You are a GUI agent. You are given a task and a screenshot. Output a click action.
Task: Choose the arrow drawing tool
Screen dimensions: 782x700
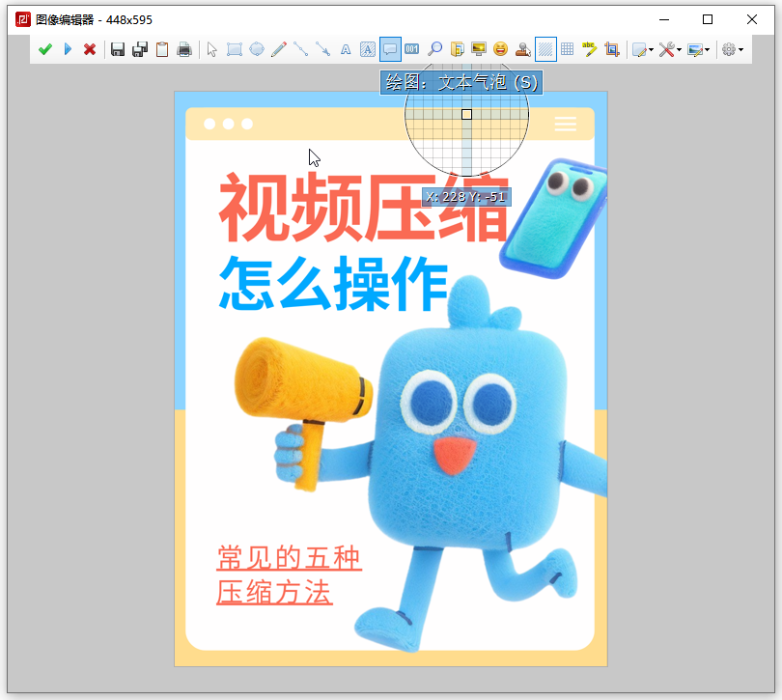click(323, 49)
